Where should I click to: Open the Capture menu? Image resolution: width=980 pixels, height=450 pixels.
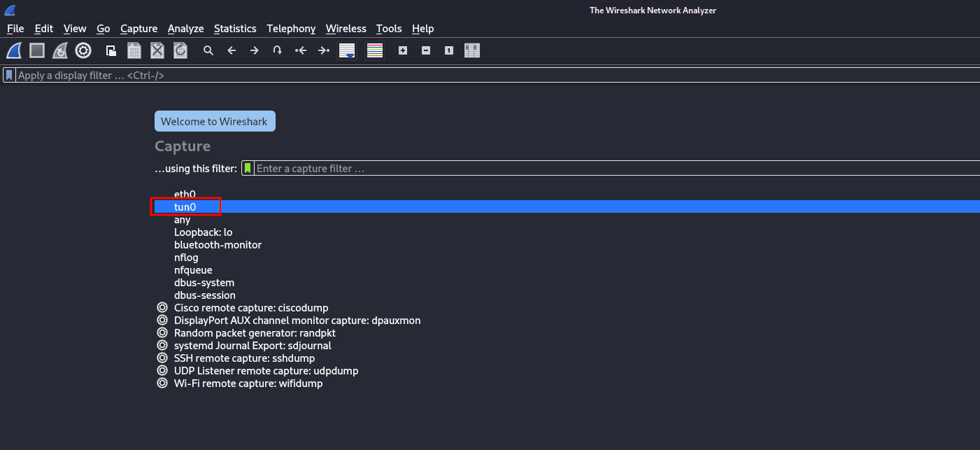[x=139, y=29]
